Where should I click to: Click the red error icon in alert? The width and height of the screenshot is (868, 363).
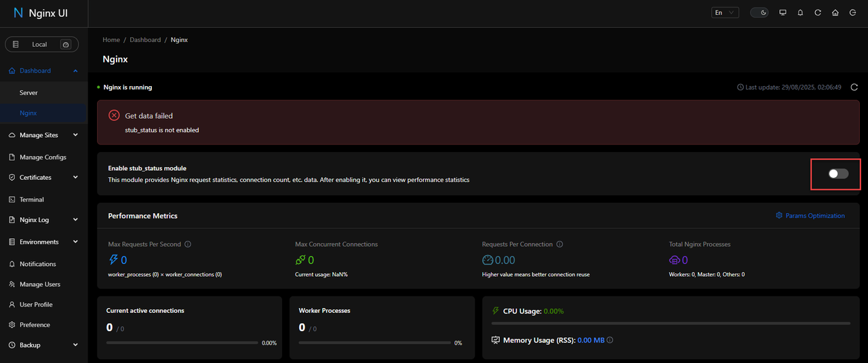point(115,116)
